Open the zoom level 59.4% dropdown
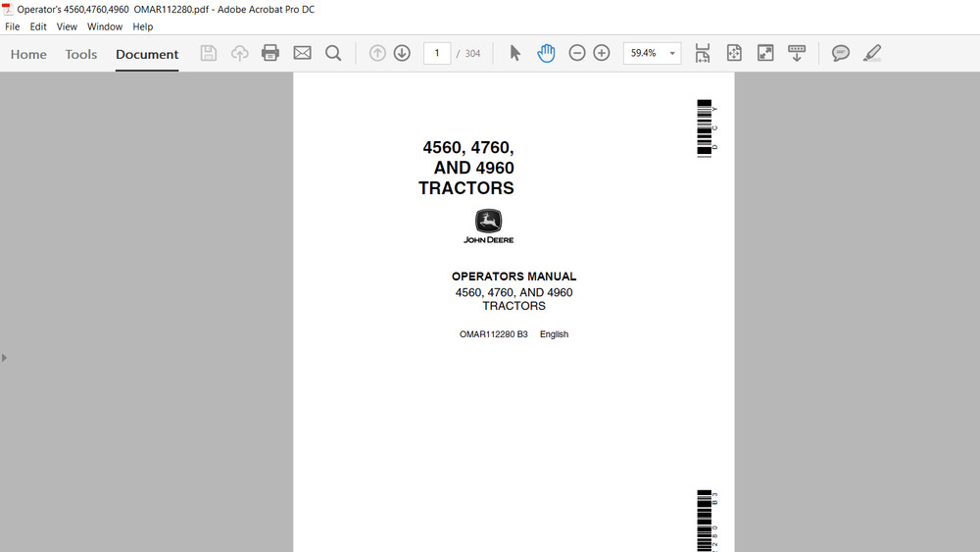The image size is (980, 552). (x=652, y=53)
